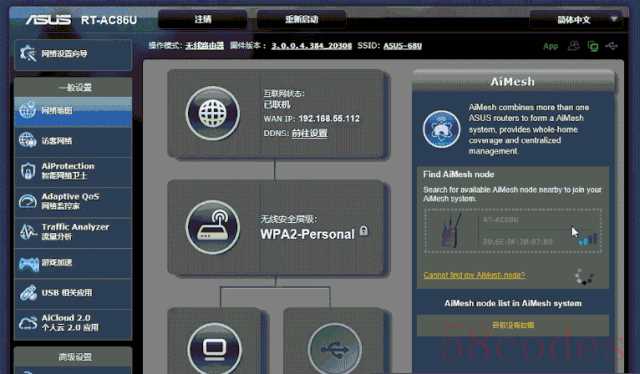Click the logout button in header
640x374 pixels.
click(x=202, y=19)
